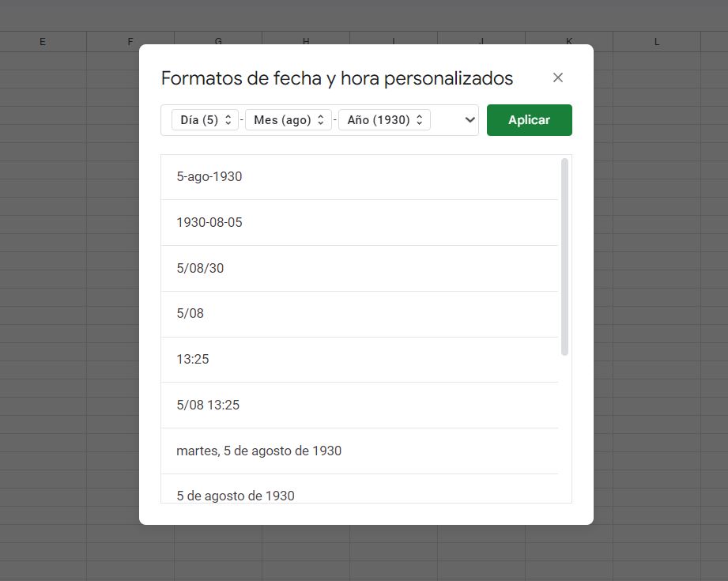
Task: Choose the 5/08/30 date format
Action: tap(360, 268)
